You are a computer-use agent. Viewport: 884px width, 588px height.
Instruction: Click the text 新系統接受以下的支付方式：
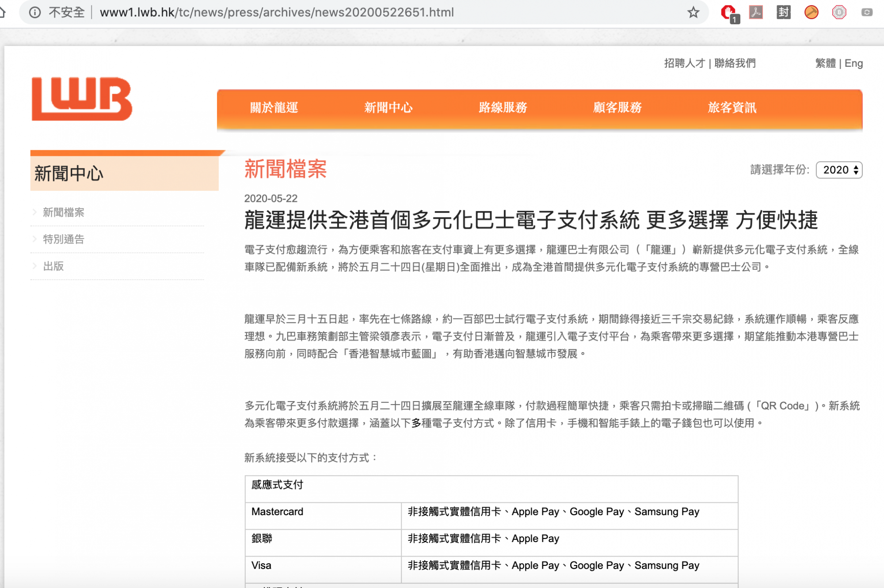pos(312,458)
